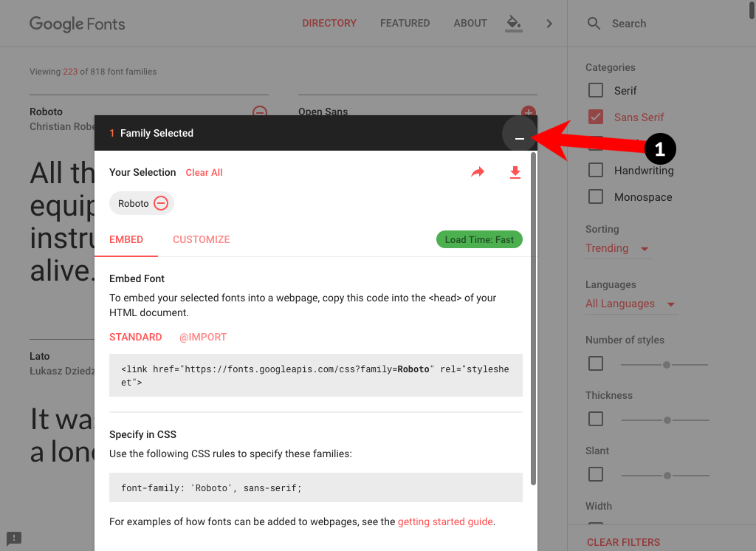Click the 'Specify in CSS' heading
The height and width of the screenshot is (551, 756).
pos(142,435)
